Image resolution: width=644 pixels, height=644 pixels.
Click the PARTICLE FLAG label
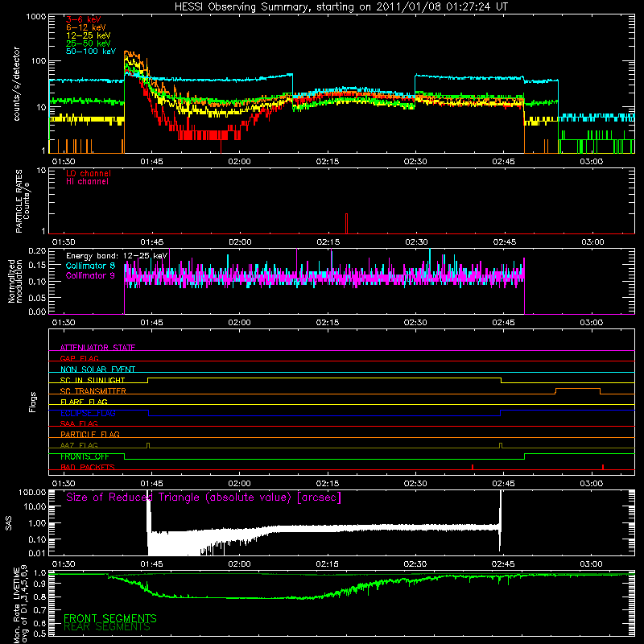pos(90,434)
